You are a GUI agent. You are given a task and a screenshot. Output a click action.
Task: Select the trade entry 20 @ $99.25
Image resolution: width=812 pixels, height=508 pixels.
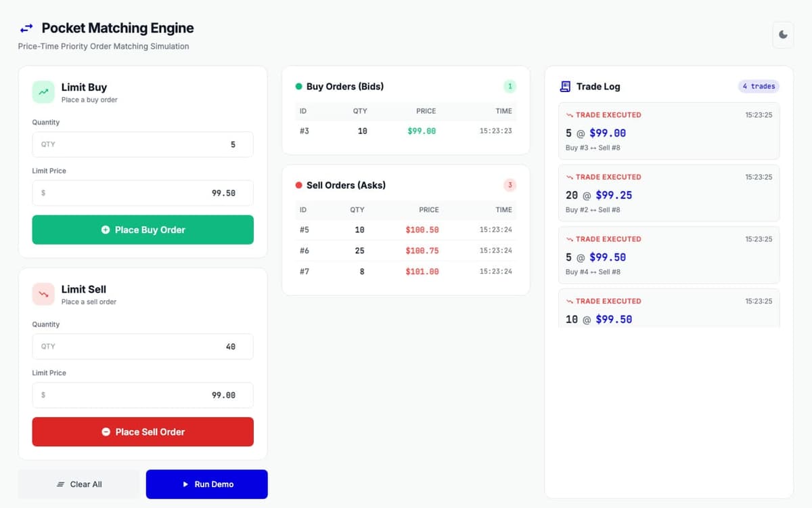[669, 193]
